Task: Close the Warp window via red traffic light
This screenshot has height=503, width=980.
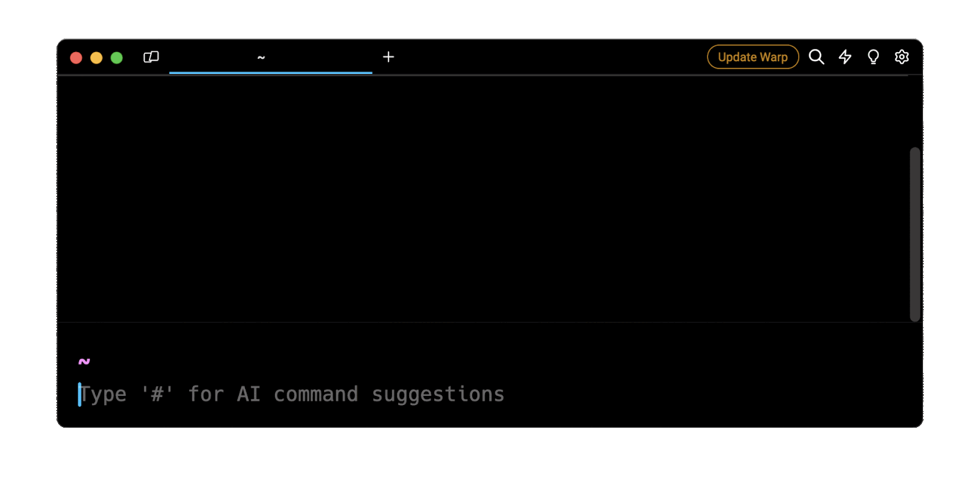Action: 76,58
